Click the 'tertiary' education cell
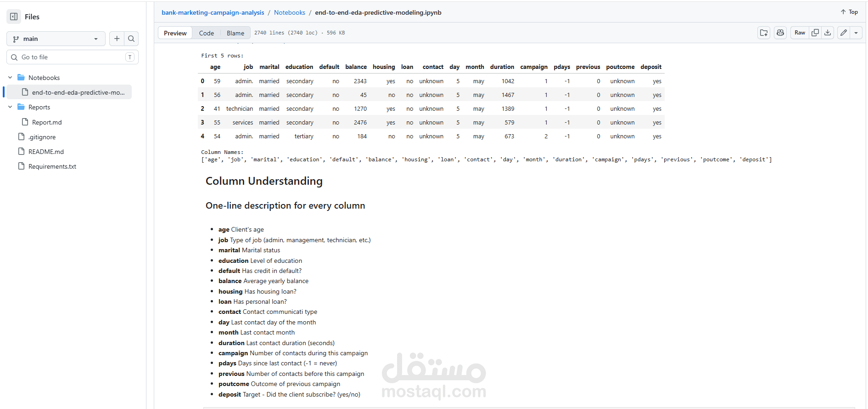The width and height of the screenshot is (868, 409). (x=304, y=136)
